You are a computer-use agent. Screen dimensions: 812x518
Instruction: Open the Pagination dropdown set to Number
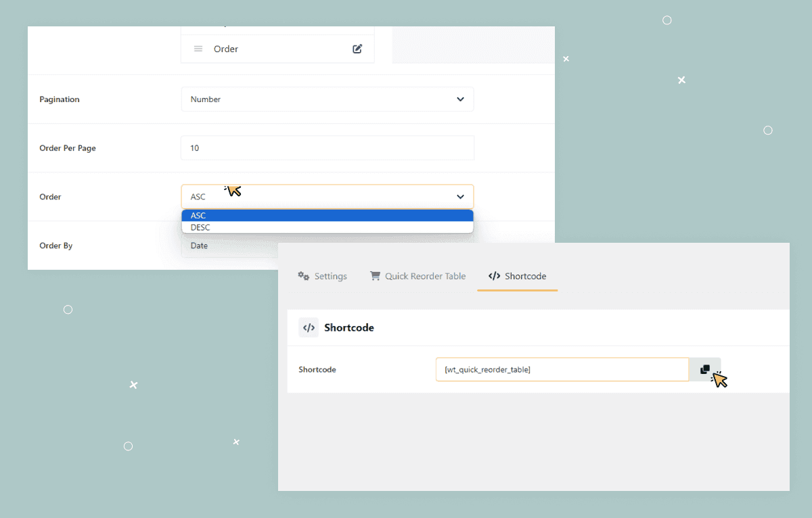328,99
